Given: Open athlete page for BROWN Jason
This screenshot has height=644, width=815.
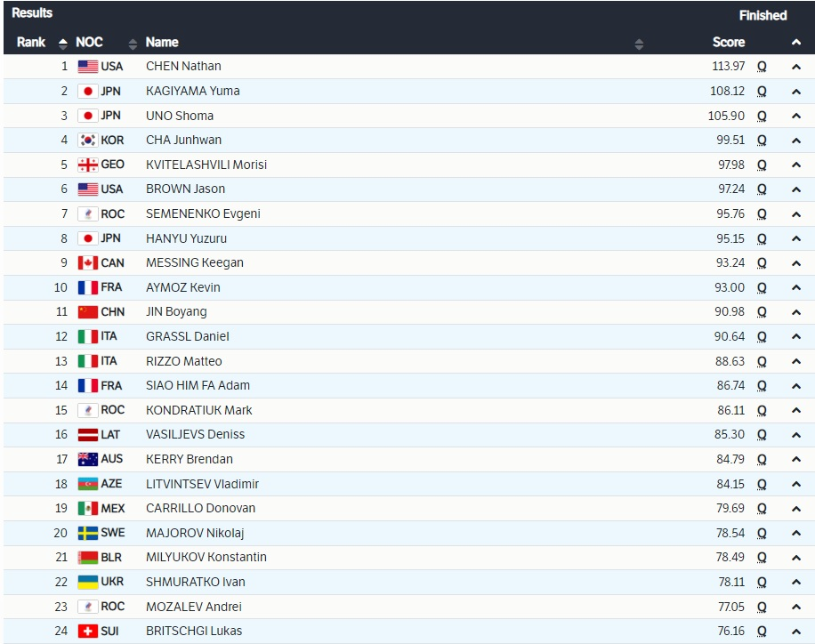Looking at the screenshot, I should [x=185, y=189].
